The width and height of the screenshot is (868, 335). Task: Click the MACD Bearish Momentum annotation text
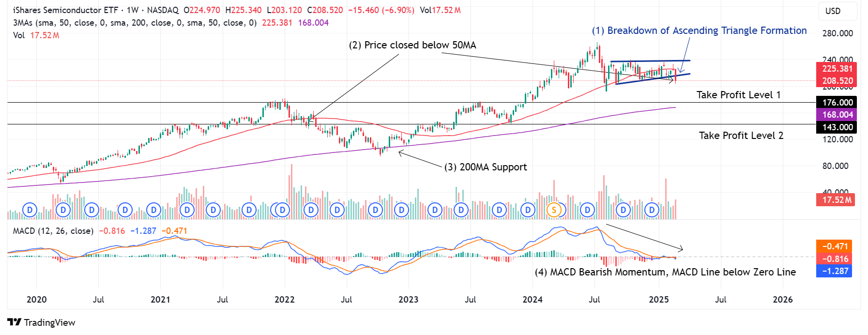click(665, 272)
